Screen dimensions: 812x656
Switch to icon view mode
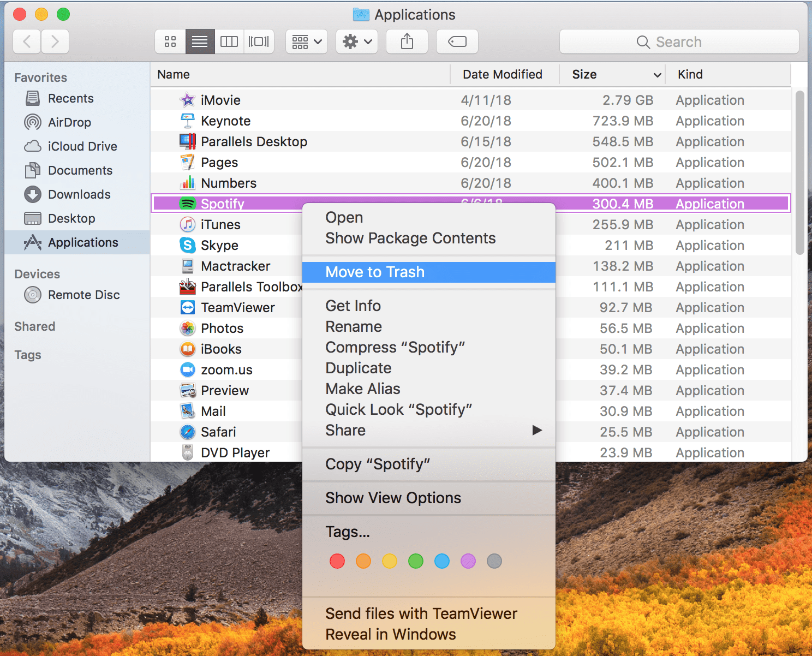[170, 41]
